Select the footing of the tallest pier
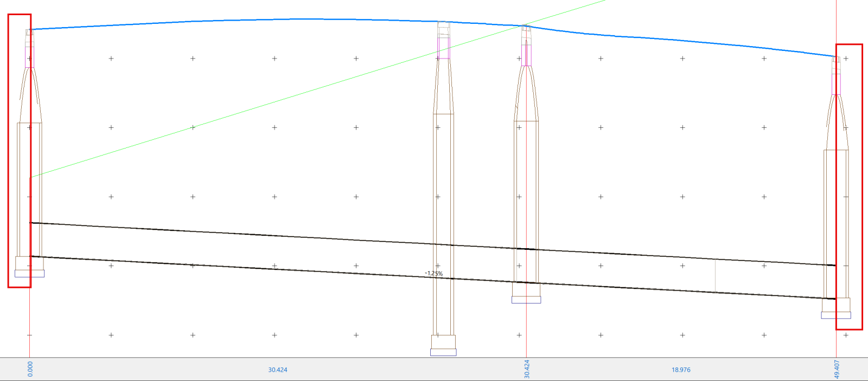This screenshot has height=381, width=868. [443, 352]
